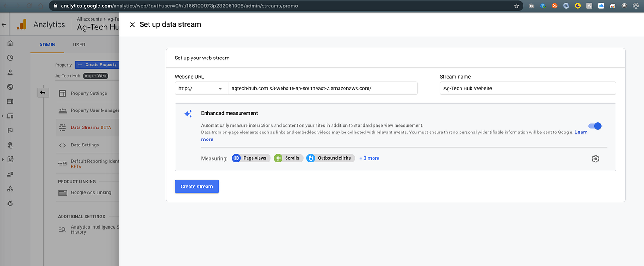Open the flag icon in the sidebar
644x266 pixels.
(x=10, y=131)
